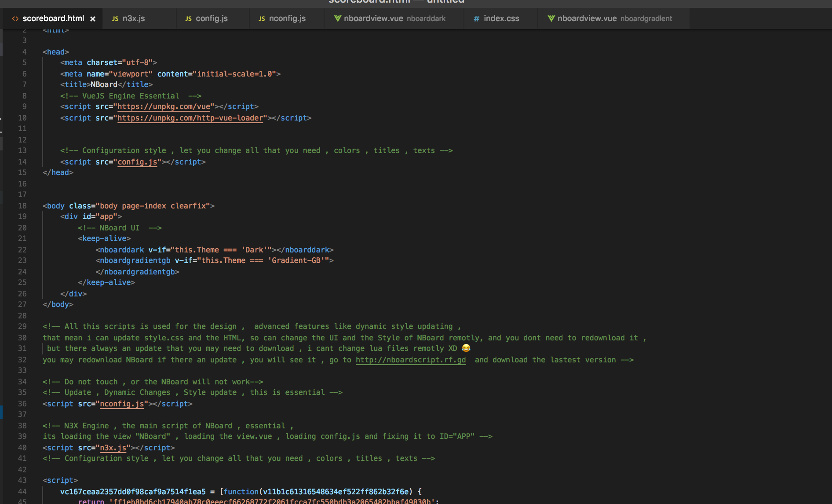Open the https://unpkg.com/vue link
Image resolution: width=832 pixels, height=504 pixels.
coord(164,106)
